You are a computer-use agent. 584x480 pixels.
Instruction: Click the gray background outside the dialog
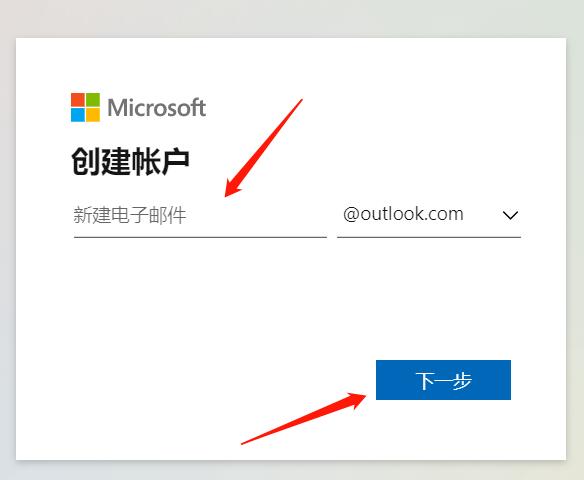(x=291, y=19)
